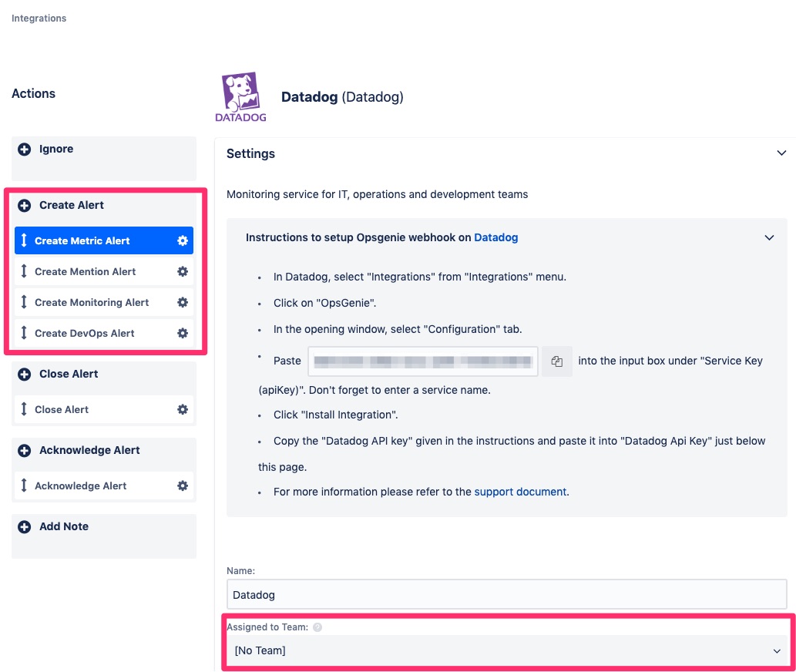Select the Create Monitoring Alert rule
The width and height of the screenshot is (796, 672).
pyautogui.click(x=104, y=303)
